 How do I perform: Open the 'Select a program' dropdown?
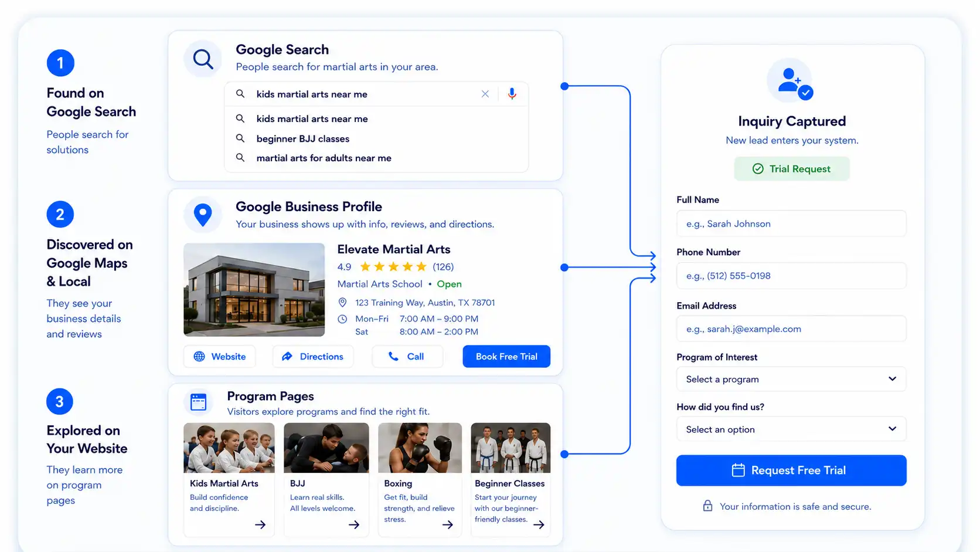coord(791,380)
